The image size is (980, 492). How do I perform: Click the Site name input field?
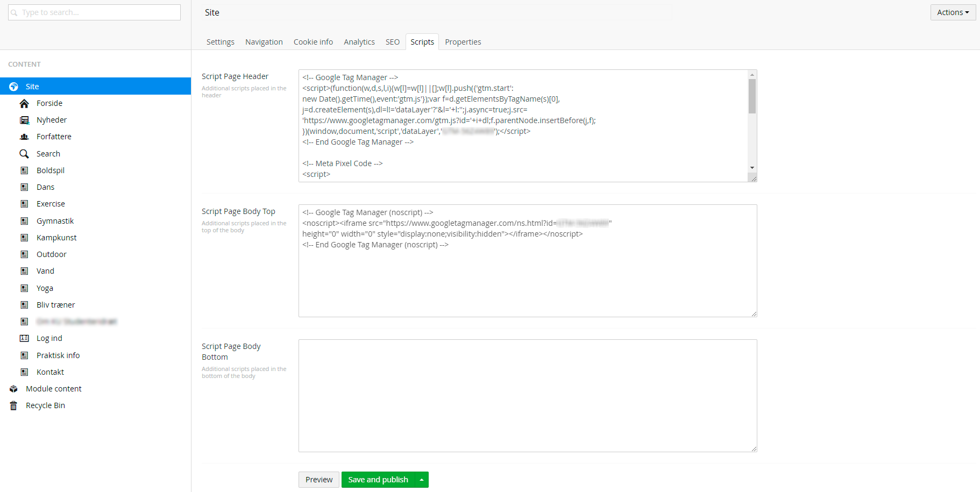pyautogui.click(x=437, y=12)
